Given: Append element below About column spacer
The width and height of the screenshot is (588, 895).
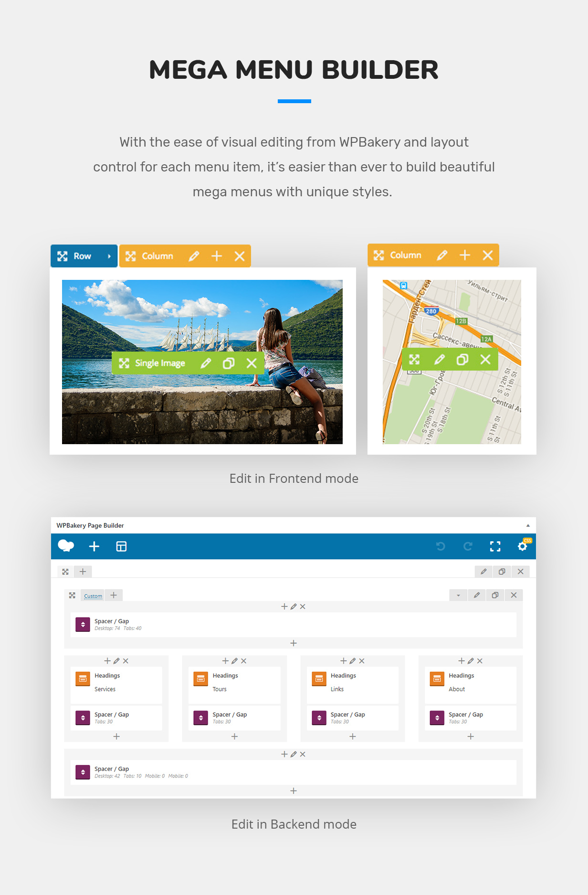Looking at the screenshot, I should click(x=471, y=736).
